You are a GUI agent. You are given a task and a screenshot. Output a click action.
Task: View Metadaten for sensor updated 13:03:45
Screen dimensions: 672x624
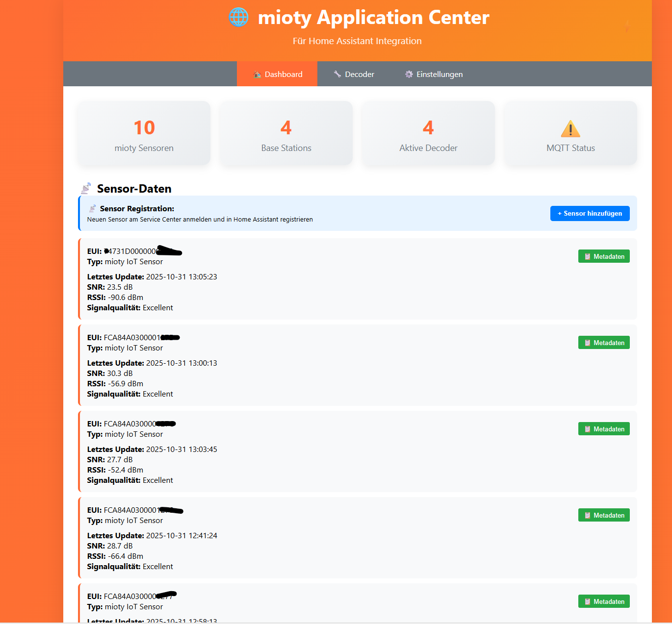(x=604, y=429)
